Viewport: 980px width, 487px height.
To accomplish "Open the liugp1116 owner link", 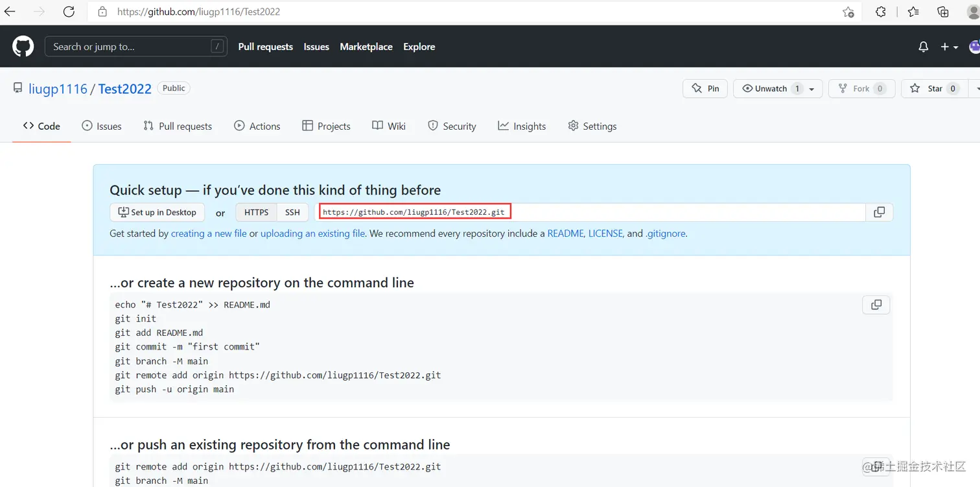I will 58,89.
